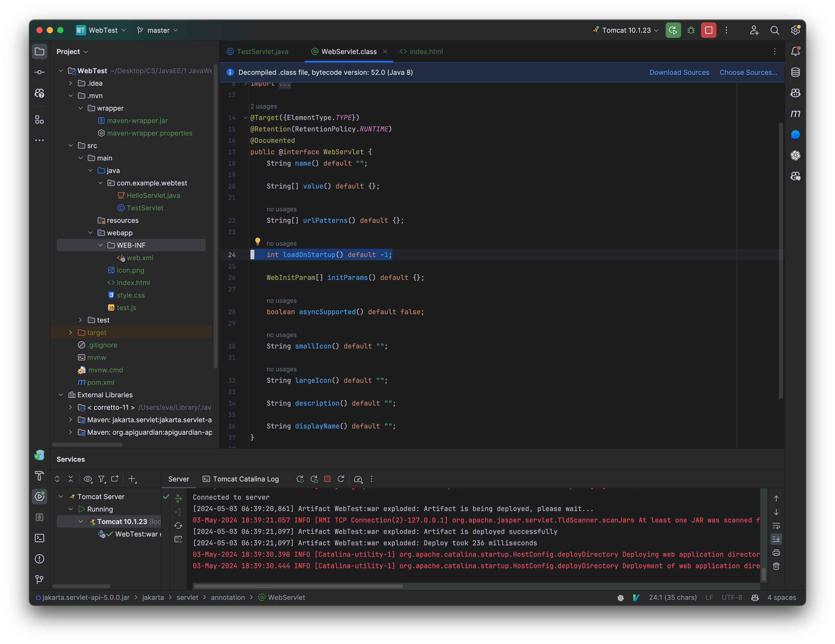Viewport: 835px width, 644px height.
Task: Select the master branch dropdown
Action: click(x=158, y=30)
